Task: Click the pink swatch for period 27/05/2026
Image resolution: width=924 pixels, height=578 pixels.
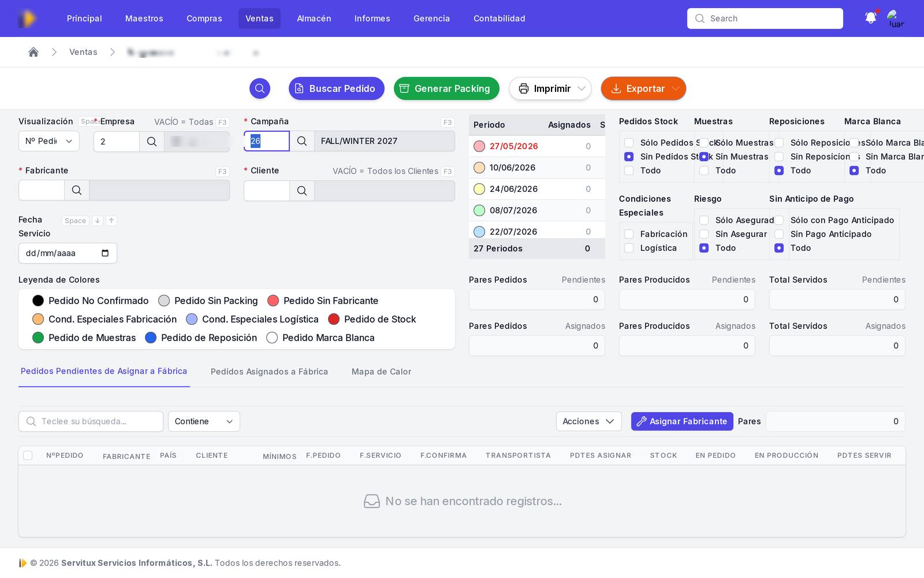Action: [479, 146]
